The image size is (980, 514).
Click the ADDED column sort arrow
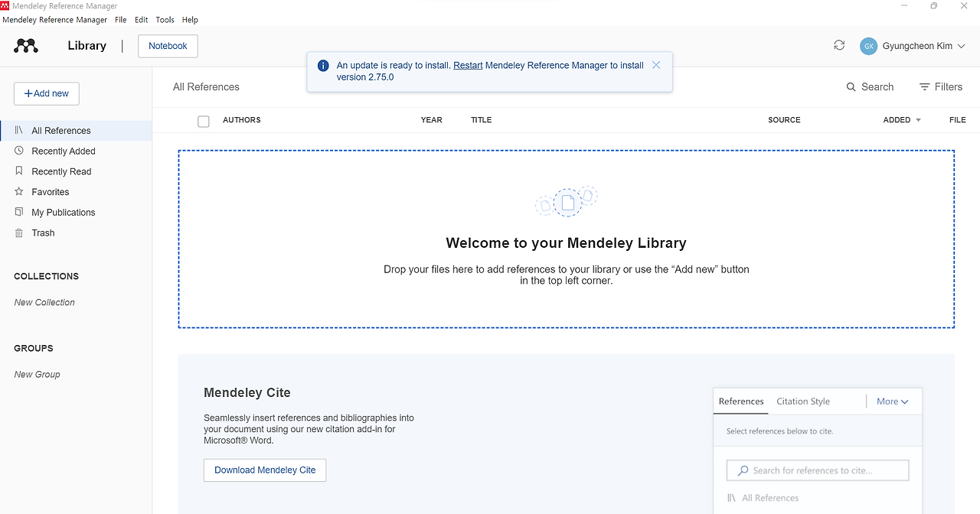(919, 120)
